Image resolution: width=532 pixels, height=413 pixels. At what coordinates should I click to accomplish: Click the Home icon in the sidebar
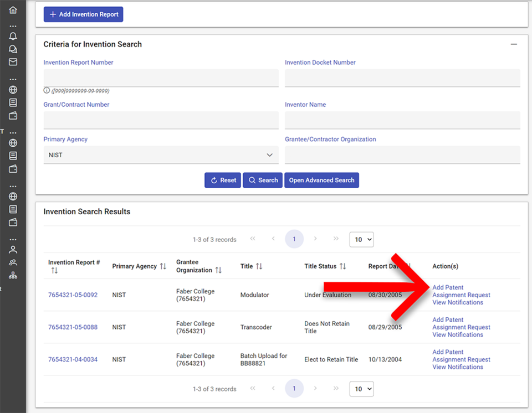tap(13, 9)
